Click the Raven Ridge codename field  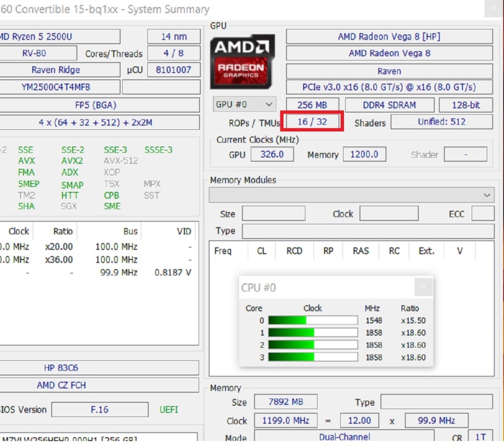point(56,70)
